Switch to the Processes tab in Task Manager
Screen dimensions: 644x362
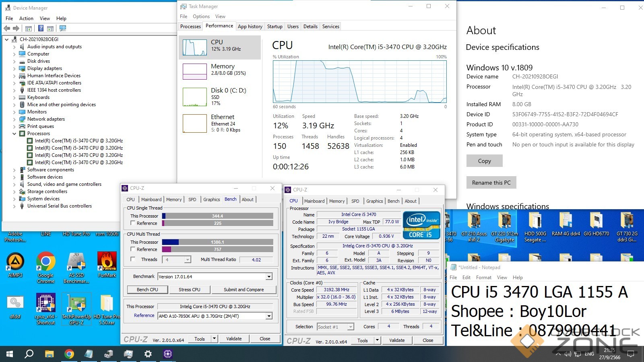coord(190,27)
